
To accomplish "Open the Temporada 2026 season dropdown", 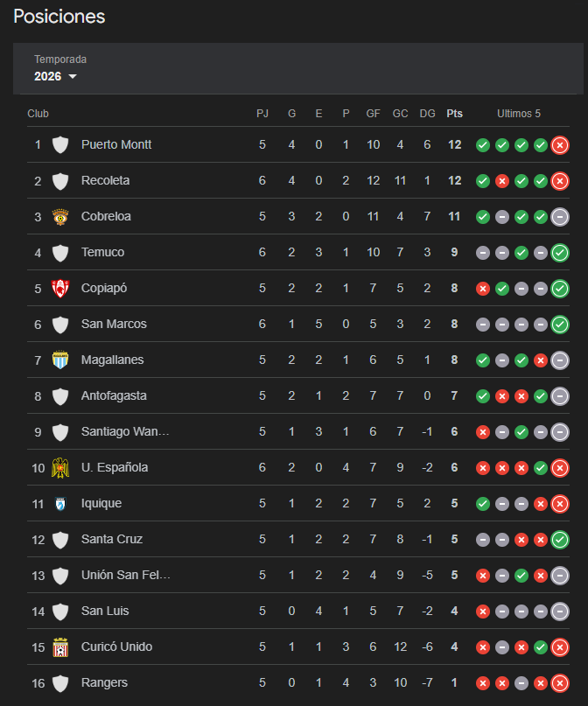I will point(56,76).
